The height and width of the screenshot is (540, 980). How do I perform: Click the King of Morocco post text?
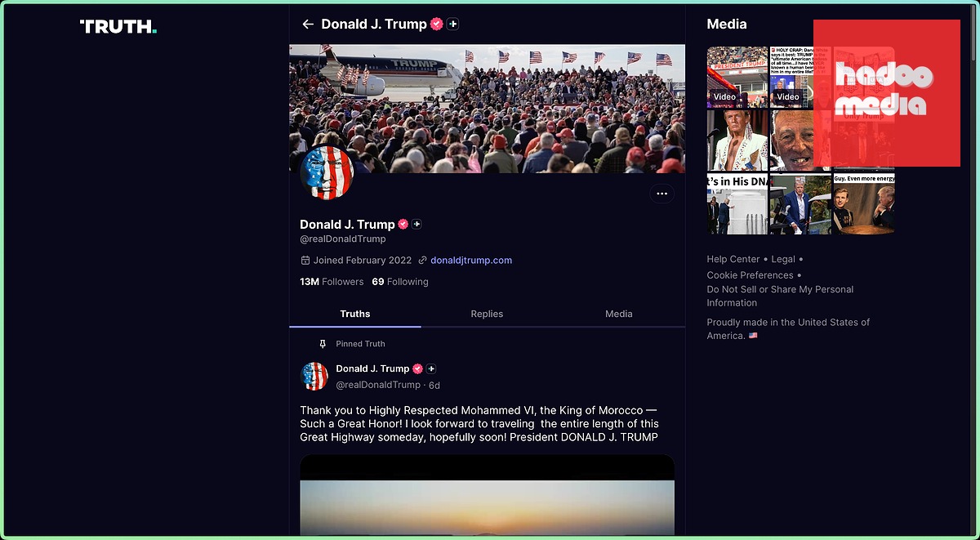pyautogui.click(x=479, y=423)
